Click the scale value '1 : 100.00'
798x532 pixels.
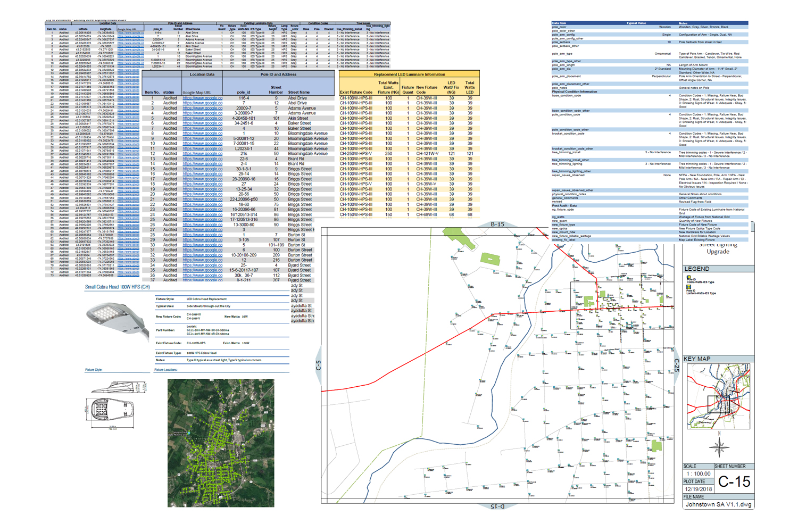699,473
